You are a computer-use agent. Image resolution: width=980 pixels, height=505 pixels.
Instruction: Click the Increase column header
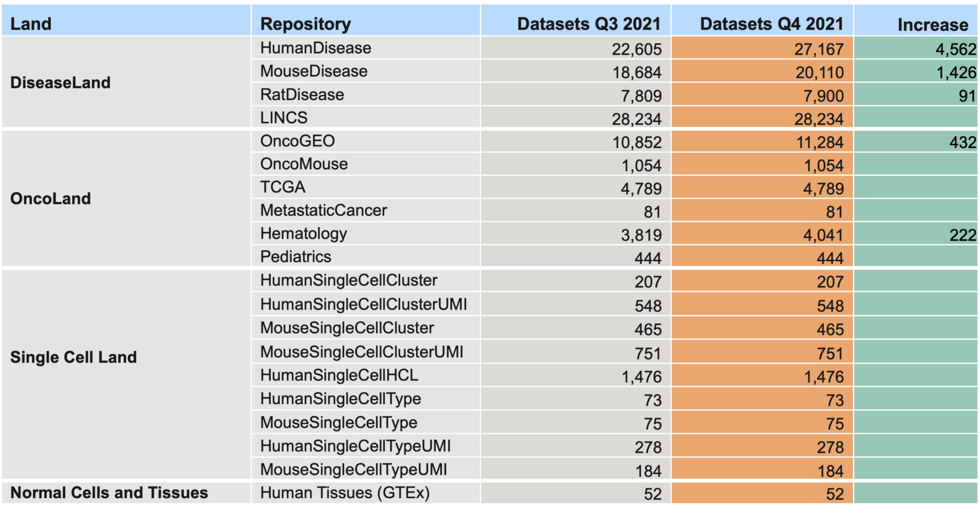pyautogui.click(x=932, y=25)
